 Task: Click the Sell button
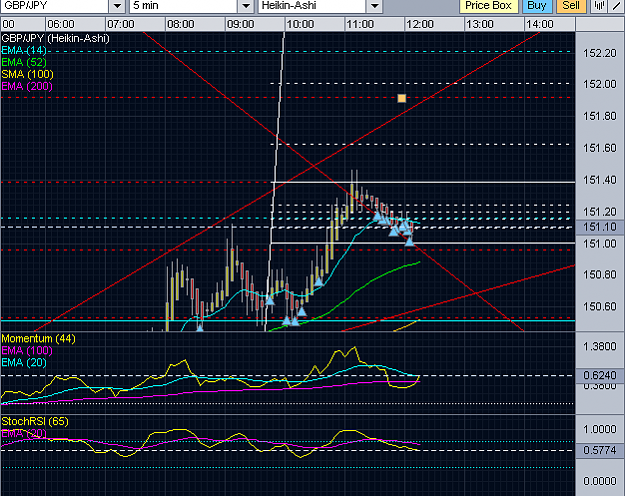tap(571, 6)
